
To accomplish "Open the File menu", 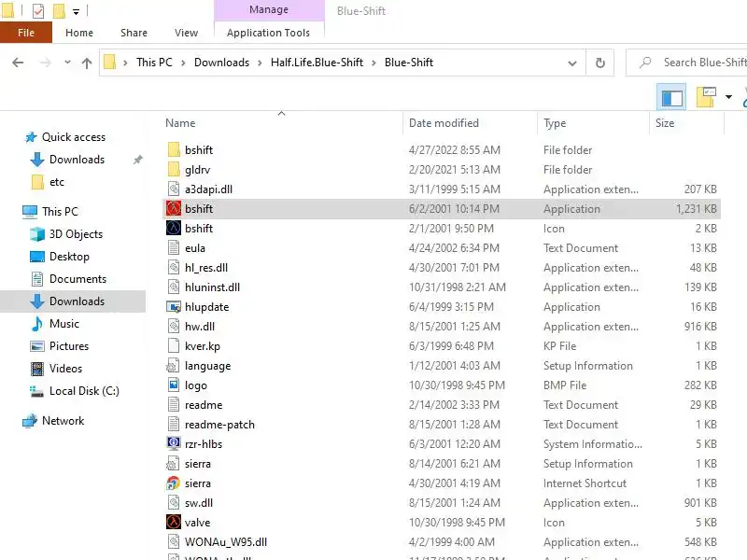I will coord(26,33).
